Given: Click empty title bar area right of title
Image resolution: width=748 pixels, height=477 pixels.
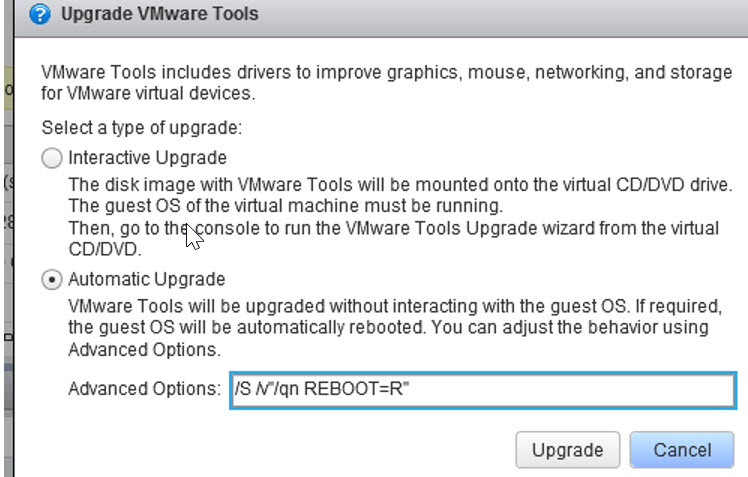Looking at the screenshot, I should point(500,14).
